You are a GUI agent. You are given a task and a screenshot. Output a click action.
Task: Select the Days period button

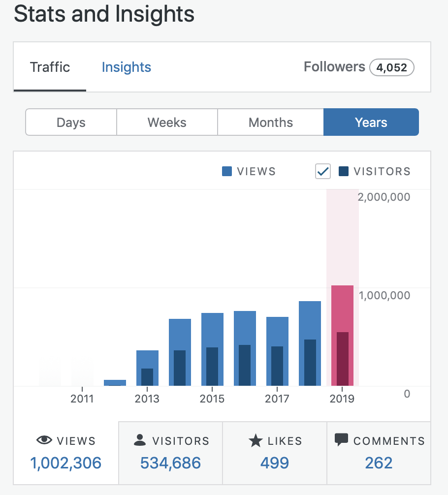(71, 122)
